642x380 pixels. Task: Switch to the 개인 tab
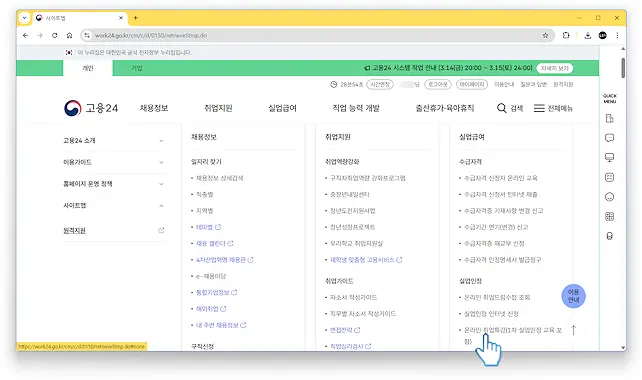coord(88,68)
